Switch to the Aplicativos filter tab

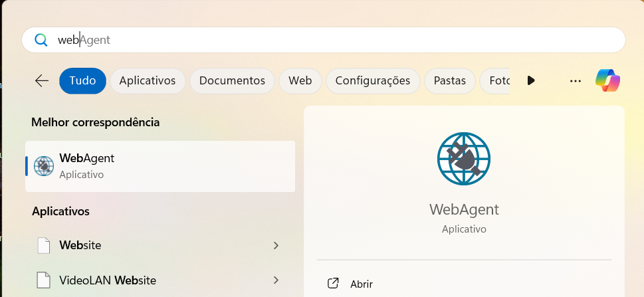tap(148, 81)
